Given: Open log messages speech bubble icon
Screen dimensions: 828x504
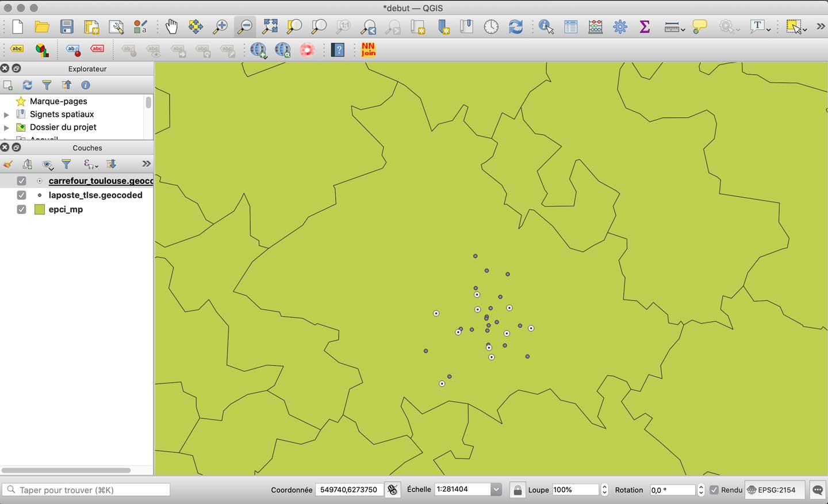Looking at the screenshot, I should pyautogui.click(x=818, y=490).
